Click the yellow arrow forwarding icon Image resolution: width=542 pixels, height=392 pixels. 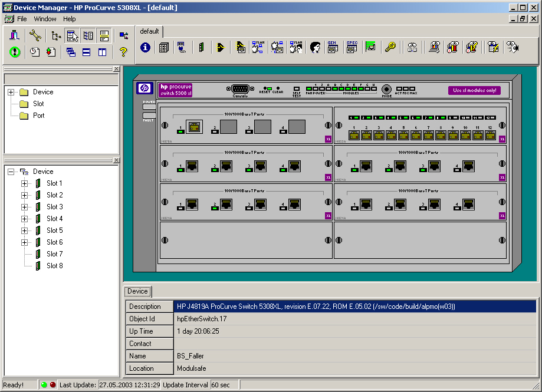221,47
